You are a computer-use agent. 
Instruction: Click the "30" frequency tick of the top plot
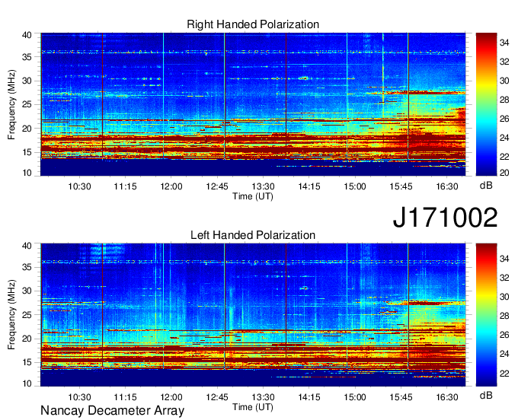pyautogui.click(x=27, y=81)
